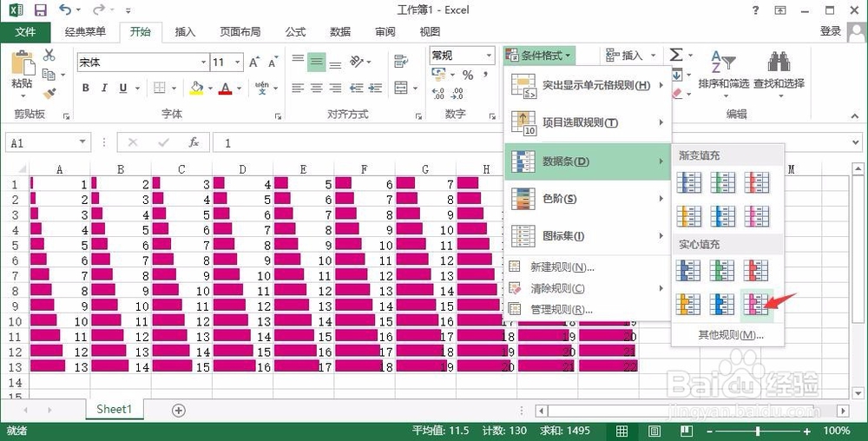Toggle Bold formatting
This screenshot has height=441, width=868.
click(85, 88)
